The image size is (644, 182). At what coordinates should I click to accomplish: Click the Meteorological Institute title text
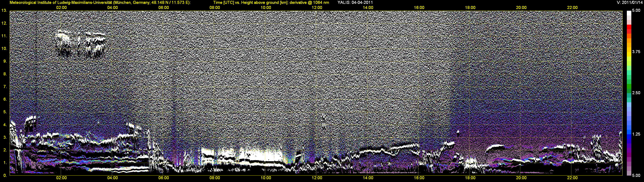[x=100, y=3]
